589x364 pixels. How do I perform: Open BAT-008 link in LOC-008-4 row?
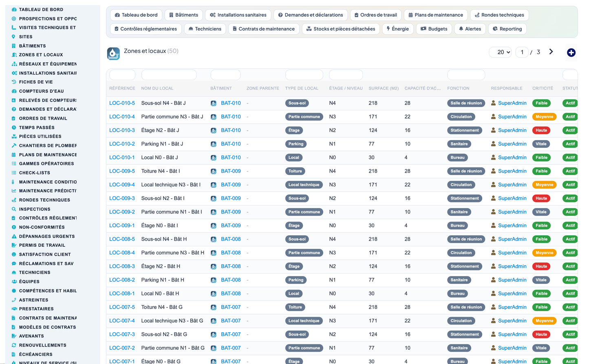231,252
